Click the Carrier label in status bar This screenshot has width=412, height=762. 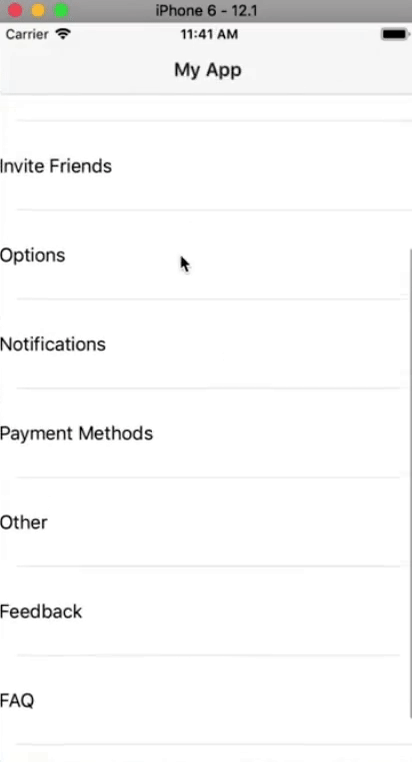(x=27, y=35)
